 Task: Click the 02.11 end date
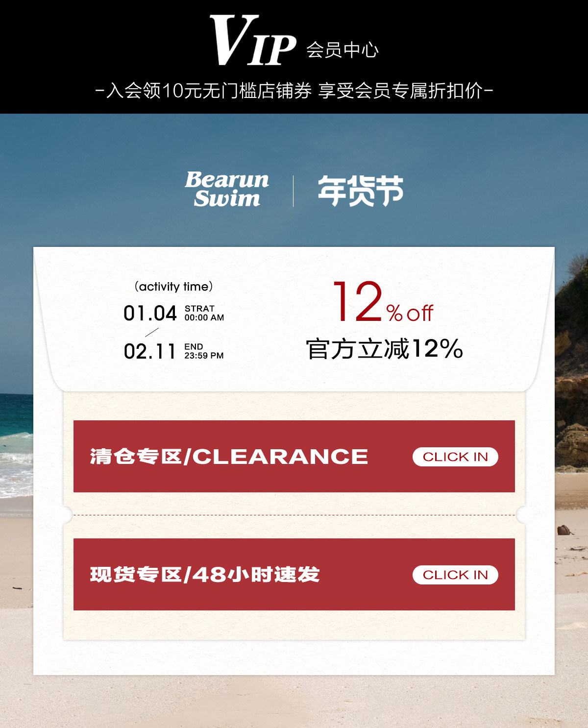tap(149, 351)
